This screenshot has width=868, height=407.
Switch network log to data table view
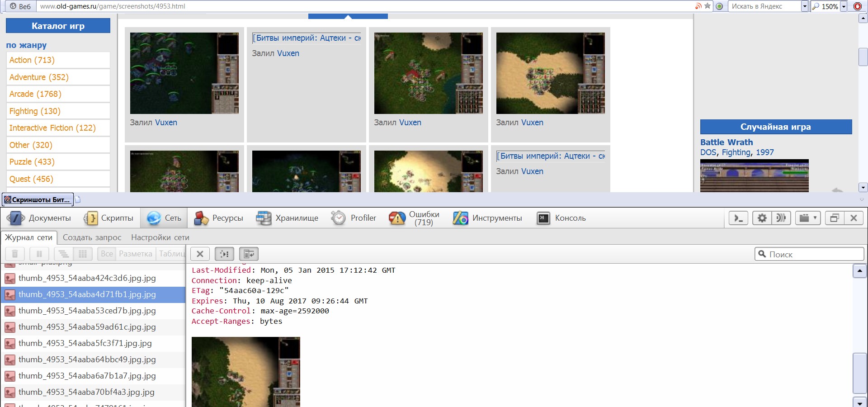tap(83, 254)
